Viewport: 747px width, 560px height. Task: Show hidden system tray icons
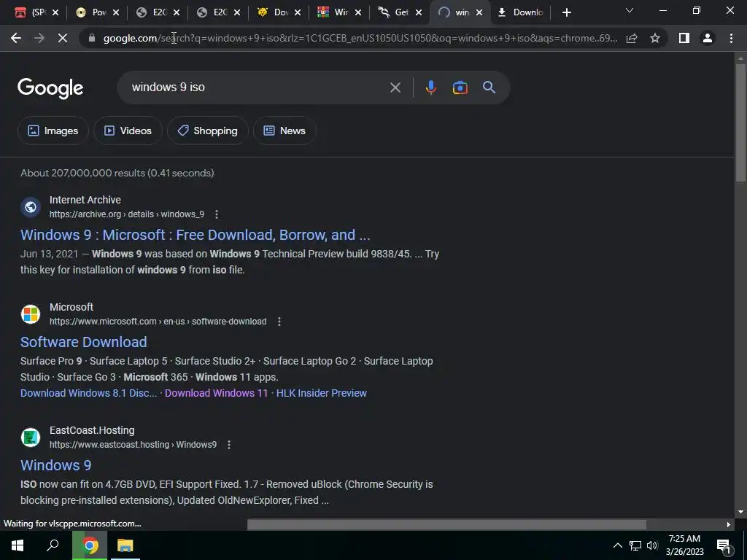point(617,545)
